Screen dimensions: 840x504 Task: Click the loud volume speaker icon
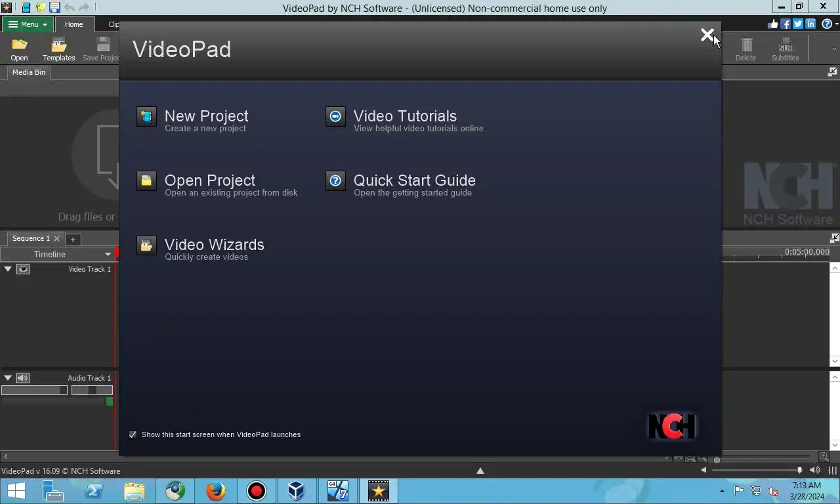click(x=814, y=470)
